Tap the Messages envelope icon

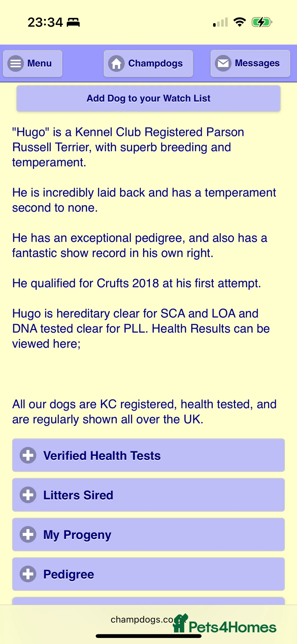pyautogui.click(x=223, y=63)
